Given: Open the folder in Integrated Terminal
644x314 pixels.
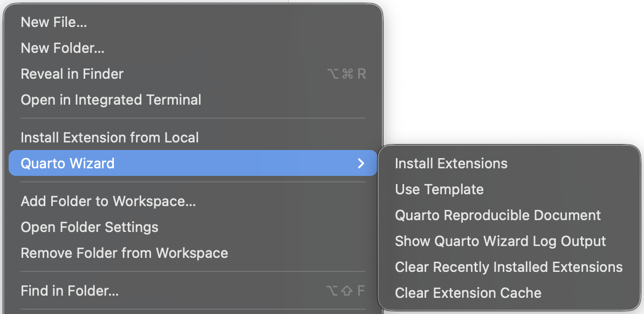Looking at the screenshot, I should [x=111, y=99].
